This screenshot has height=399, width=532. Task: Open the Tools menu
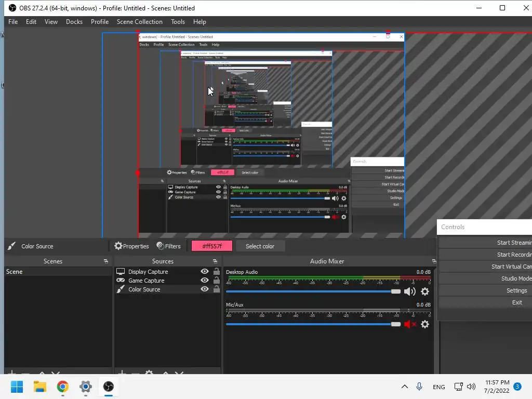pos(178,22)
